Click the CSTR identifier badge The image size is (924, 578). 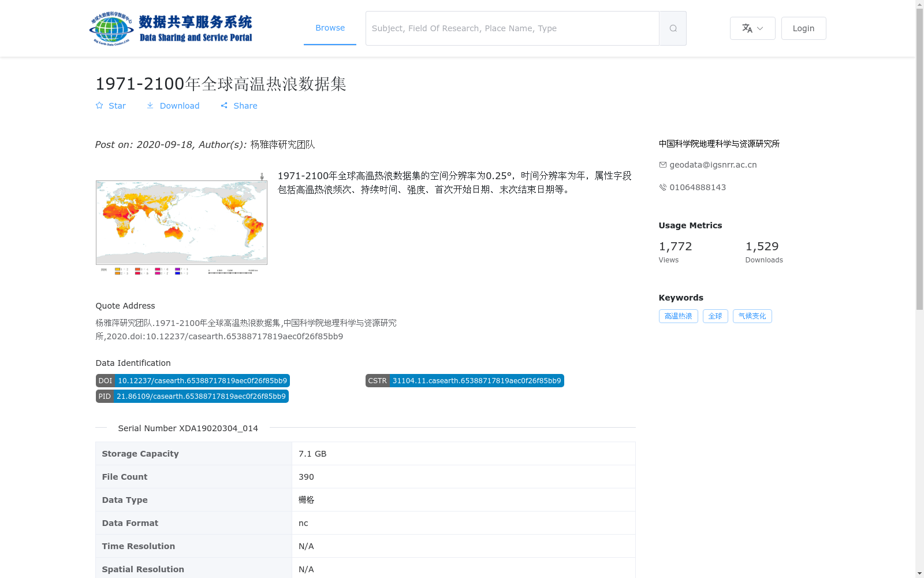464,381
